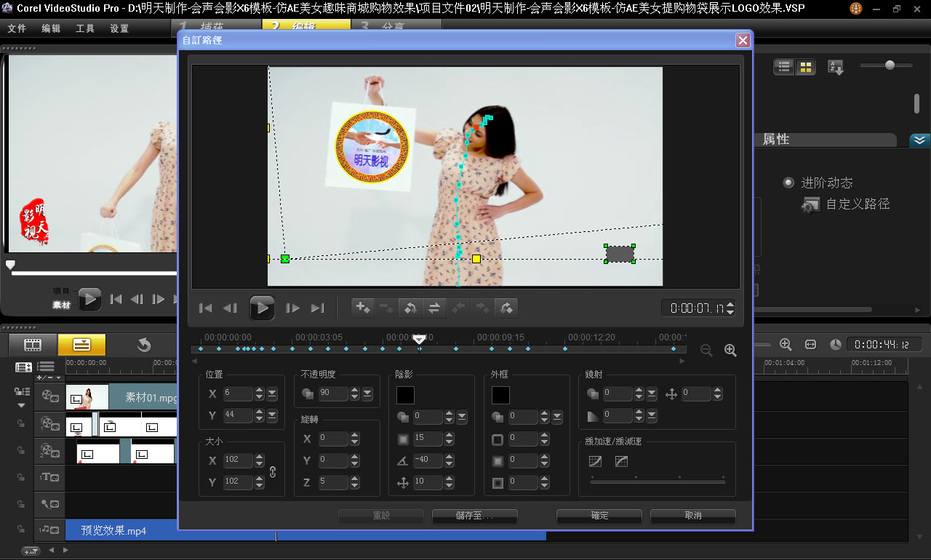
Task: Open the border color swatch
Action: click(x=500, y=395)
